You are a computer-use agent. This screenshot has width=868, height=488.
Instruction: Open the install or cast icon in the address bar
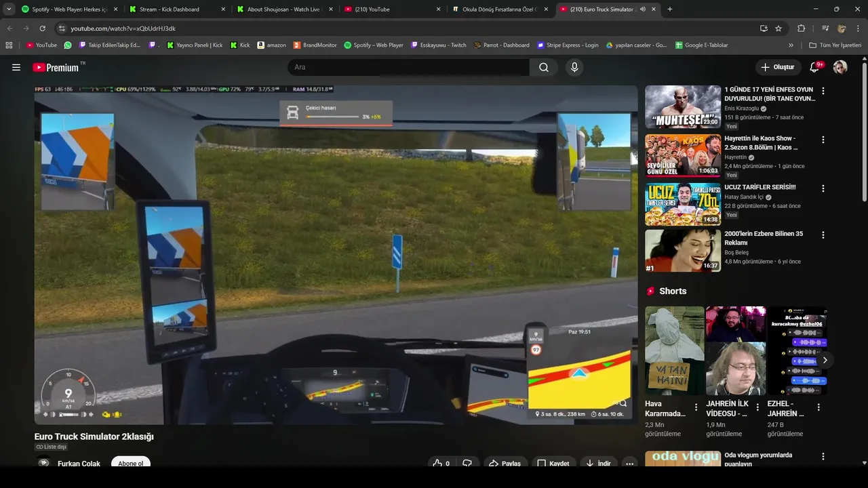click(764, 28)
